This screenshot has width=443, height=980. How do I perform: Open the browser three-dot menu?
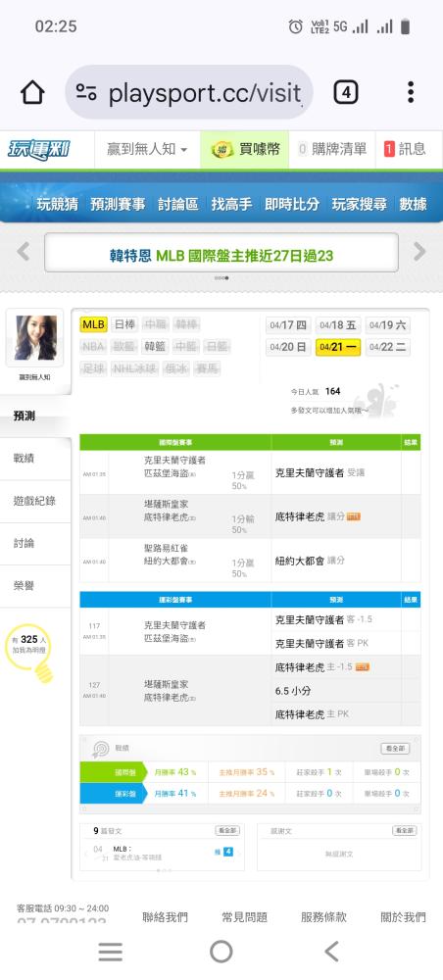411,92
